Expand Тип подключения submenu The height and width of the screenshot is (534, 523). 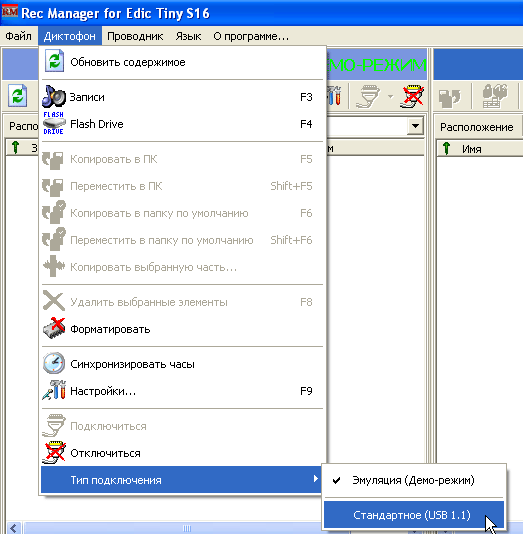point(182,480)
